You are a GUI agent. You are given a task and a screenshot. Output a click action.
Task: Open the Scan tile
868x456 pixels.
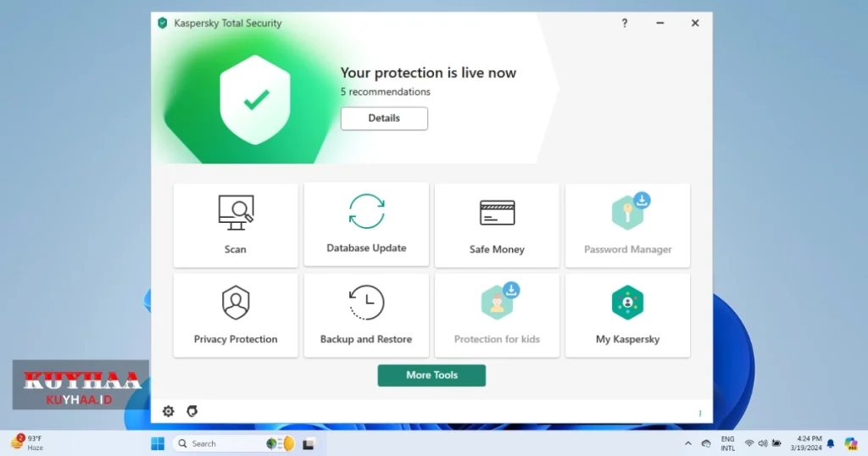236,225
